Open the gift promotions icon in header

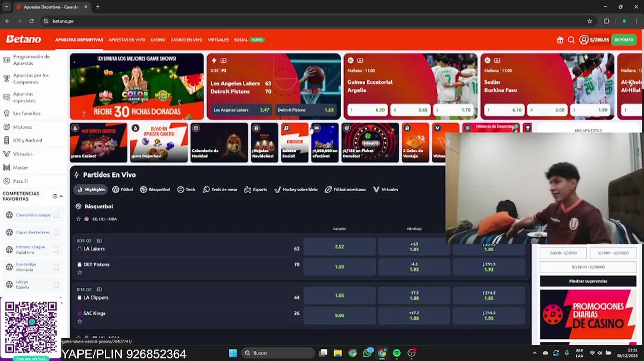[x=560, y=40]
